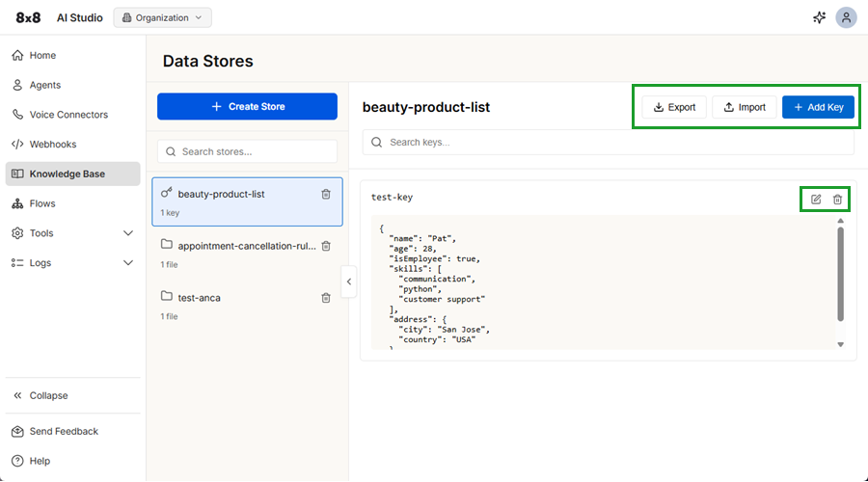Click the "country": "USA" line
868x482 pixels.
(x=437, y=339)
